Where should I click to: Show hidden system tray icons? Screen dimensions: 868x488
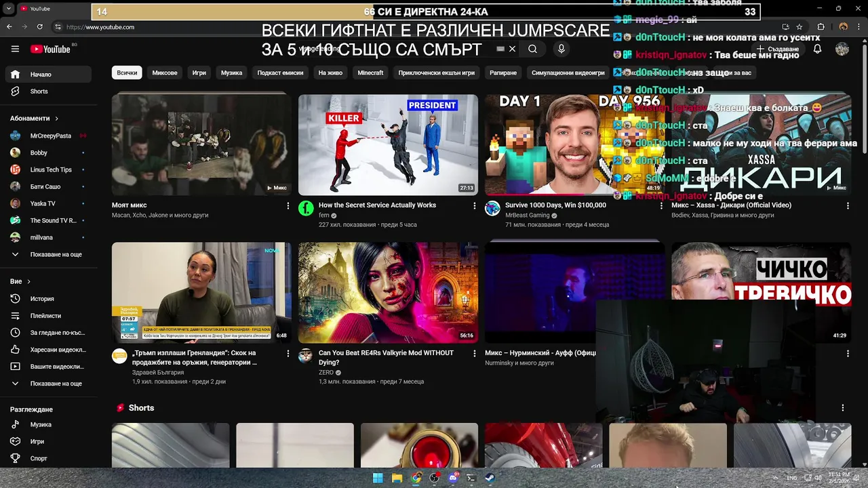pyautogui.click(x=776, y=478)
